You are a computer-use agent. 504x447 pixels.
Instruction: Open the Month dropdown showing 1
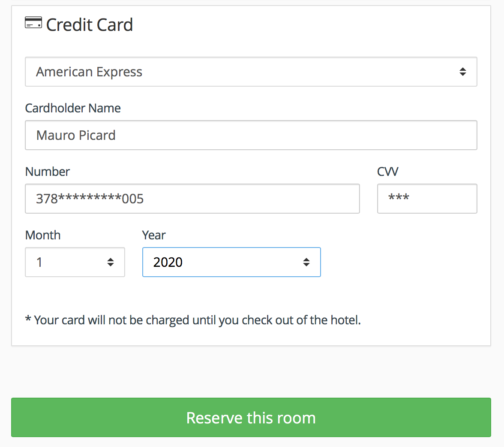coord(75,262)
